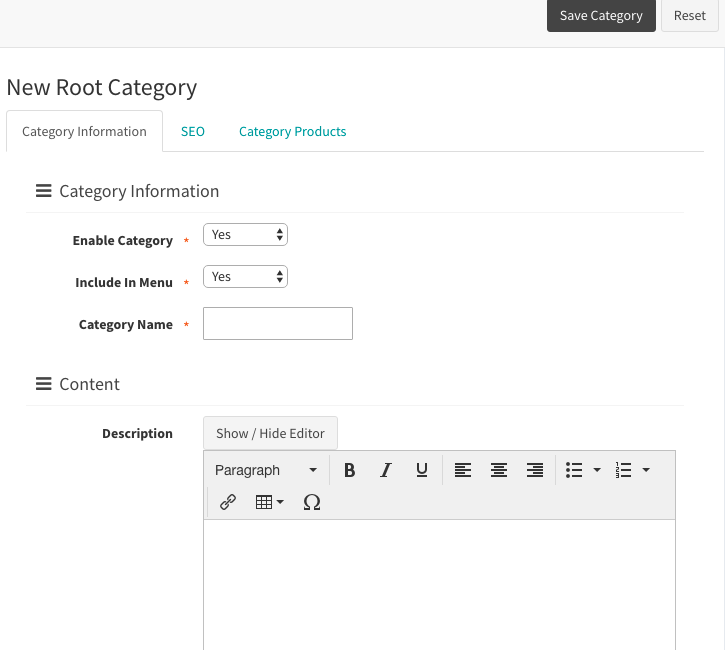Toggle editor with Show / Hide Editor

tap(270, 433)
